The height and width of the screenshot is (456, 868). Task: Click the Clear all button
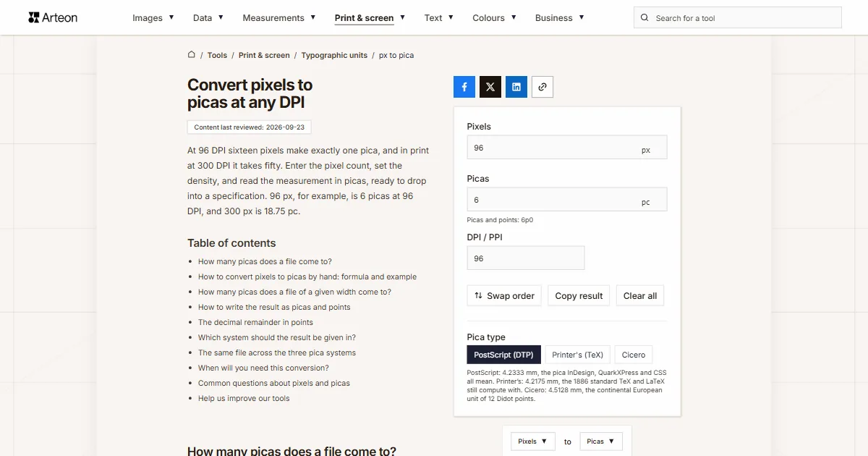(640, 295)
